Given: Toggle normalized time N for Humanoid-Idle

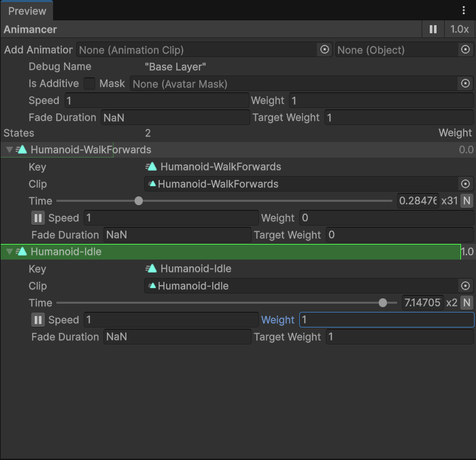Looking at the screenshot, I should [467, 303].
